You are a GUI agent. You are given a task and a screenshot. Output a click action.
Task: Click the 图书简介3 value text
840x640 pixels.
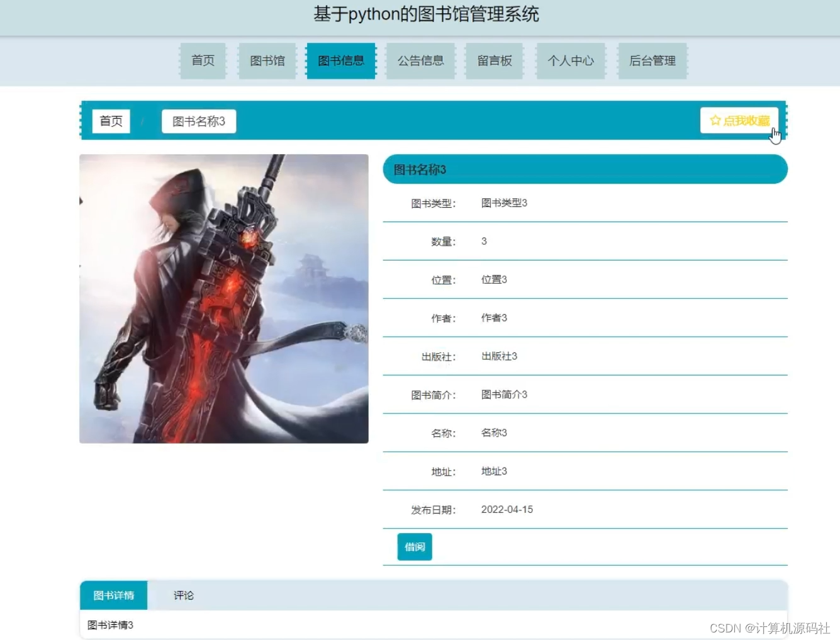pos(504,395)
